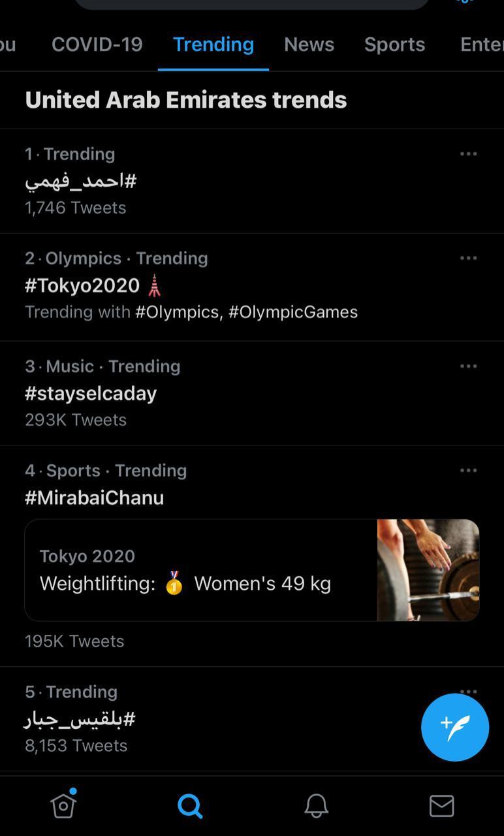This screenshot has width=504, height=836.
Task: Open the #MirabaiChanu trending hashtag
Action: pyautogui.click(x=95, y=498)
